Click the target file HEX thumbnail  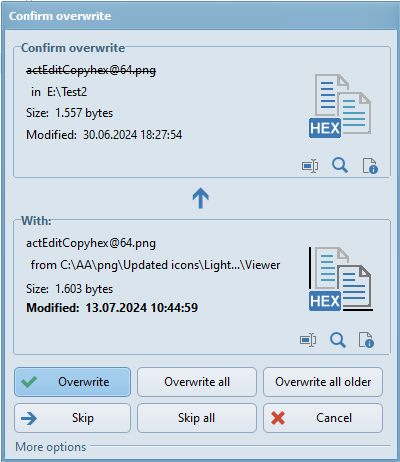click(x=340, y=106)
